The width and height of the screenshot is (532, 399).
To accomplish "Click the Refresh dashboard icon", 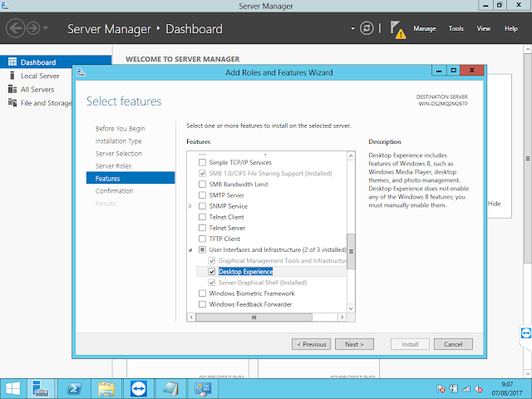I will [367, 28].
